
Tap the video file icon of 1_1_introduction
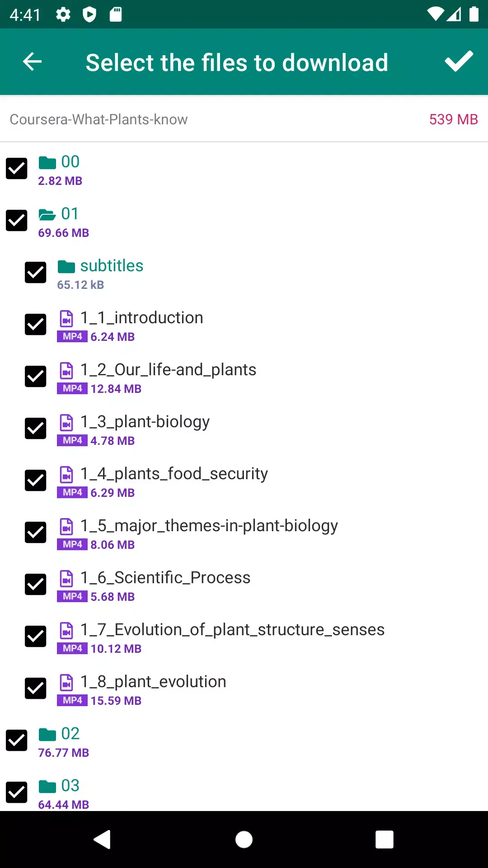point(66,318)
